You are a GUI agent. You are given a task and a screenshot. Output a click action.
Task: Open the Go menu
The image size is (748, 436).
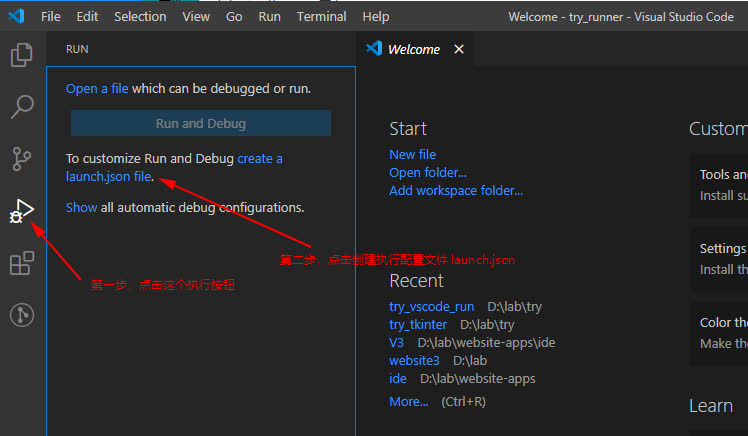[x=234, y=17]
